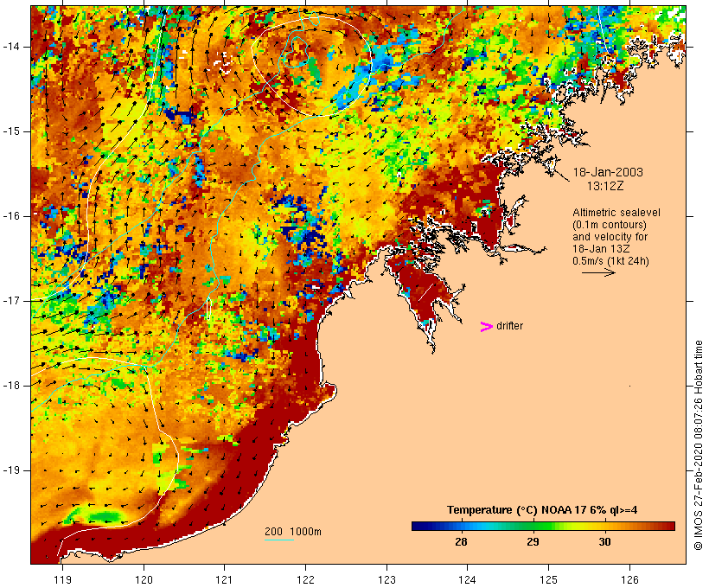
Task: Click latitude axis label '-14'
Action: tap(10, 47)
